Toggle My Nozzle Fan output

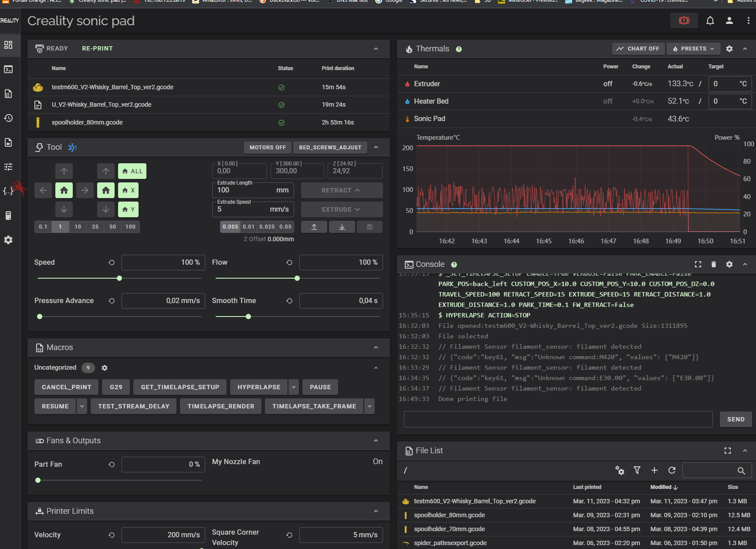tap(377, 461)
